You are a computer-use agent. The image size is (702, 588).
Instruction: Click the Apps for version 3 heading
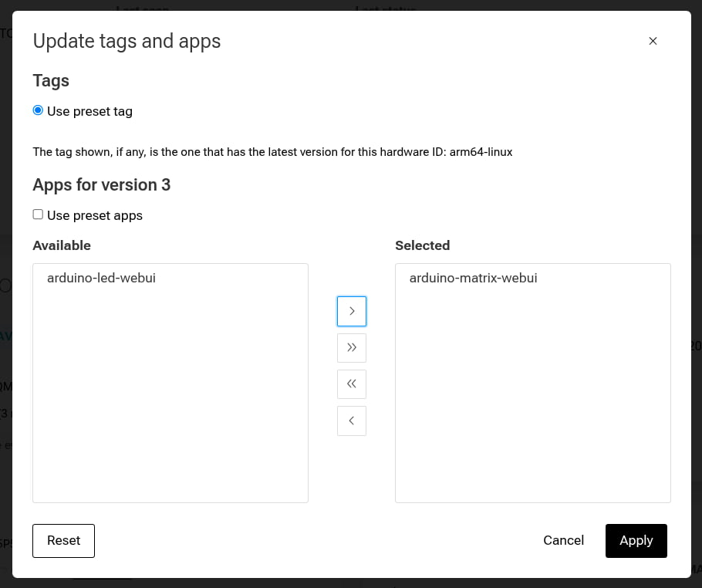[x=101, y=184]
